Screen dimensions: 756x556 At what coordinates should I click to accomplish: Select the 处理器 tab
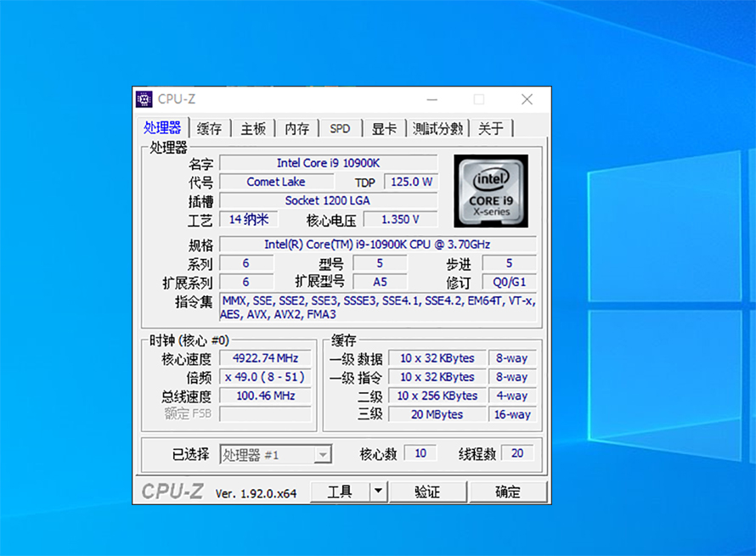(x=162, y=128)
